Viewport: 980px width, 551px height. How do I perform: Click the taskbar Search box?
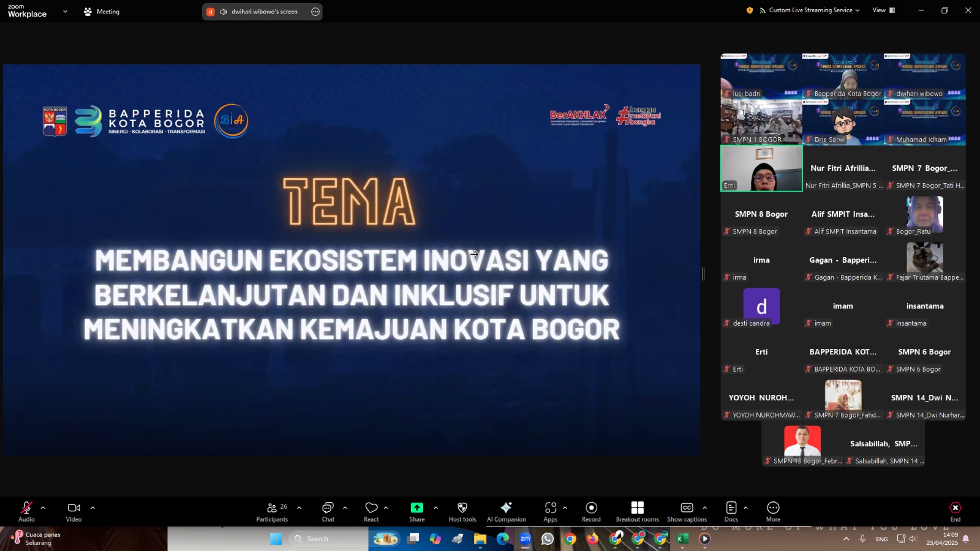tap(328, 539)
